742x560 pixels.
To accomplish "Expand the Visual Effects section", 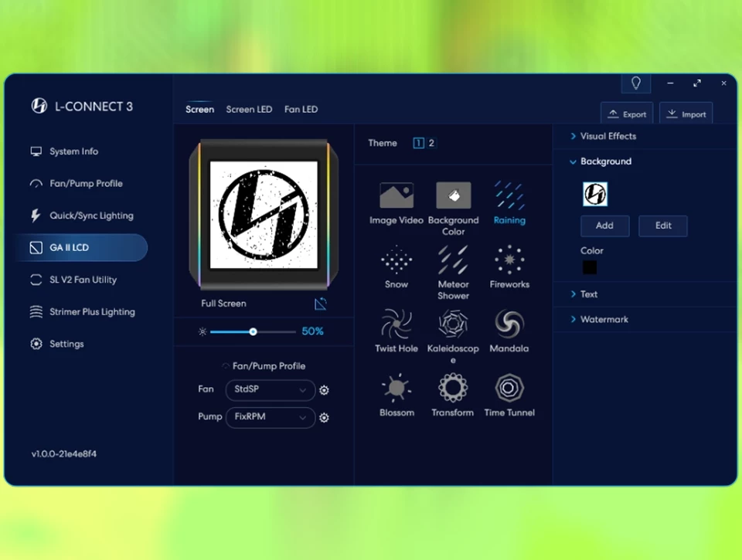I will pyautogui.click(x=608, y=136).
